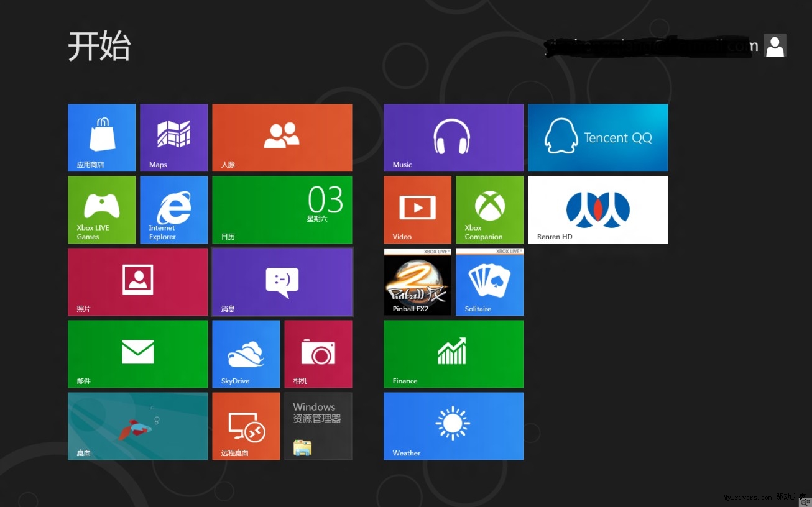Open the 远程桌面 Remote Desktop tile
This screenshot has width=812, height=507.
click(x=246, y=426)
